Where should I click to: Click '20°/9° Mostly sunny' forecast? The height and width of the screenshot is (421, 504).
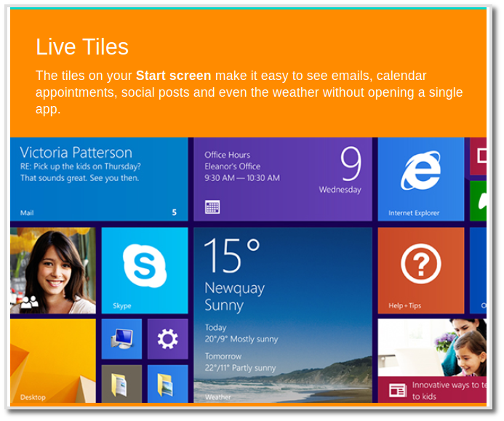click(241, 339)
